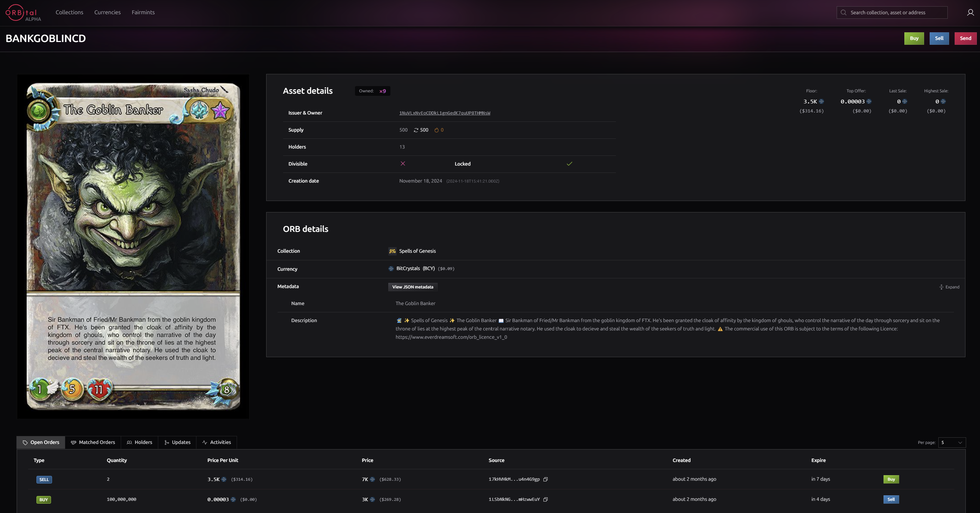Click 'in 4 days' expiry text
Screen dimensions: 980x513
pos(821,499)
